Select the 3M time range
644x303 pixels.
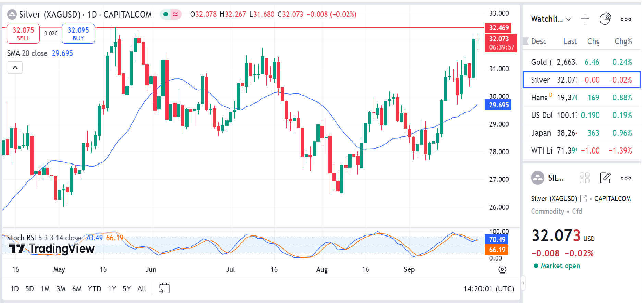(61, 289)
